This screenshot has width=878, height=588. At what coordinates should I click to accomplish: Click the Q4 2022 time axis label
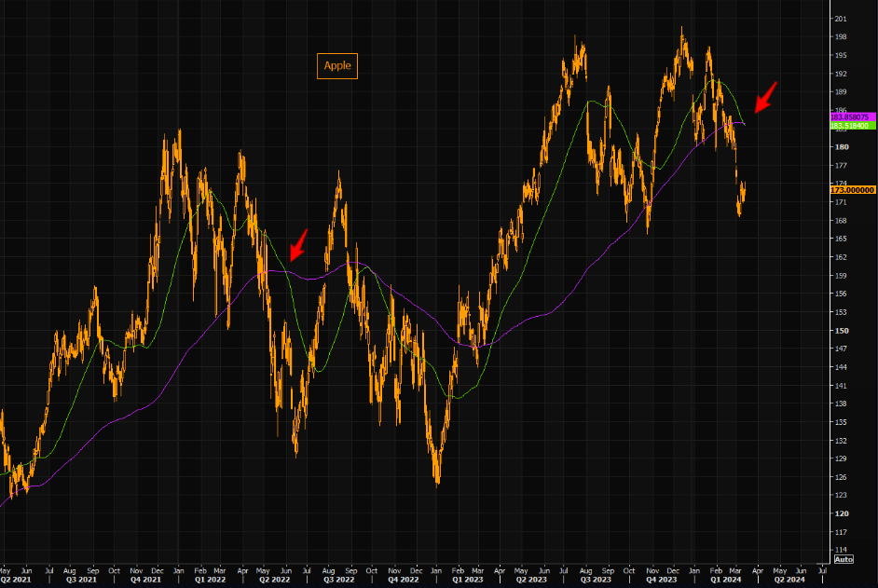pos(402,579)
